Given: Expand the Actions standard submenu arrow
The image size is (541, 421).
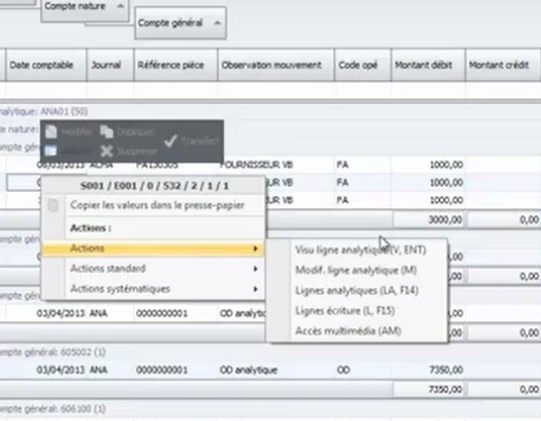Looking at the screenshot, I should (x=255, y=268).
